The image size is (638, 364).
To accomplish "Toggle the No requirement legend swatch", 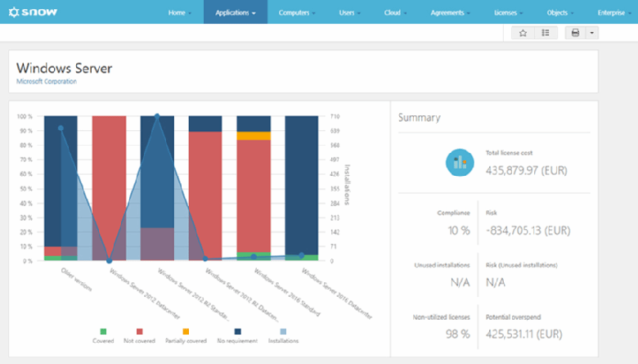I will [x=238, y=331].
